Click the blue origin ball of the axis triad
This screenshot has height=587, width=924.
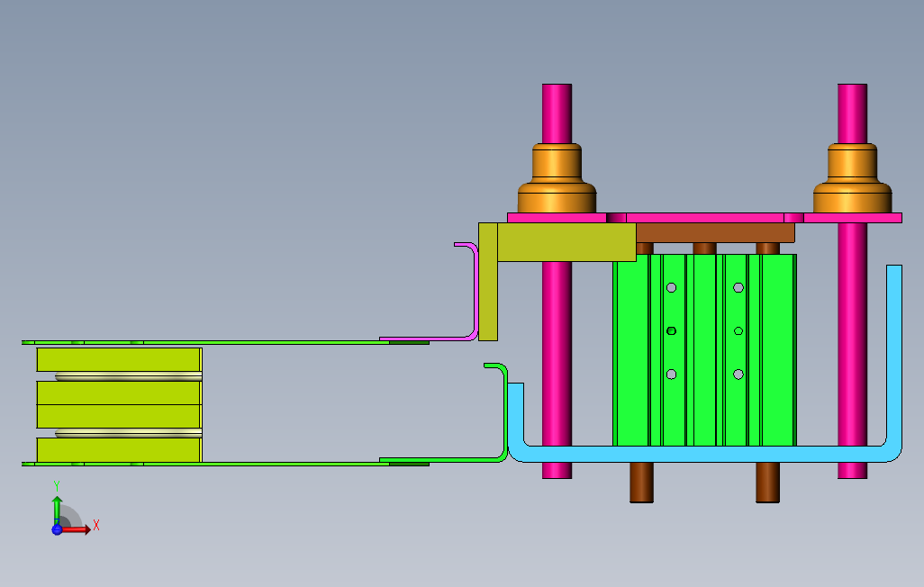(57, 530)
